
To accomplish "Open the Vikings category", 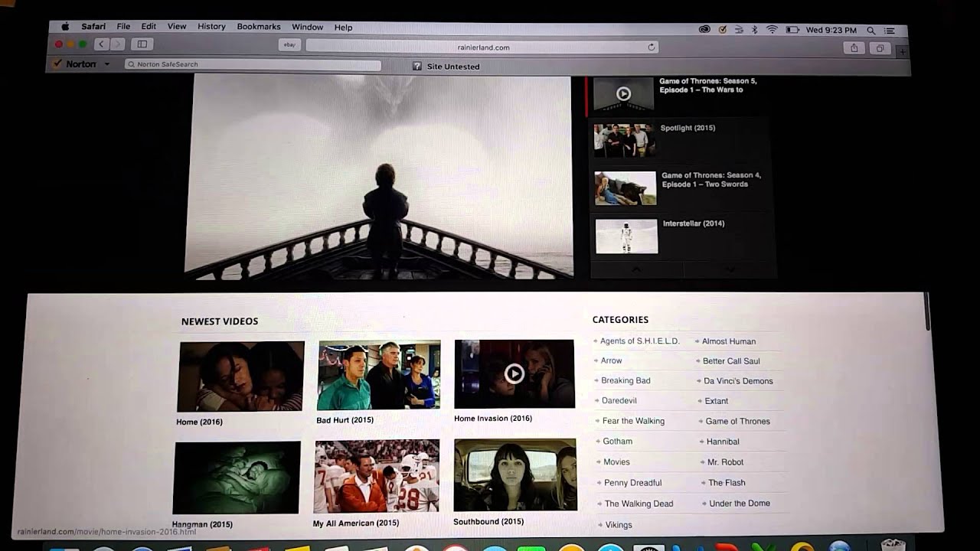I will (x=619, y=525).
